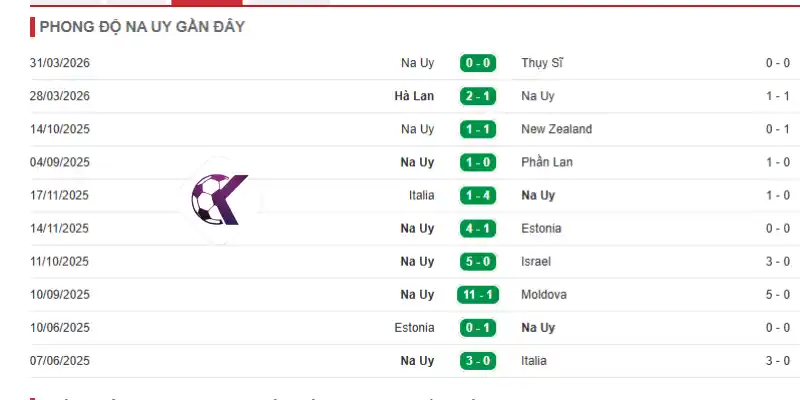Open the Israel team link
The height and width of the screenshot is (400, 800).
(x=536, y=262)
